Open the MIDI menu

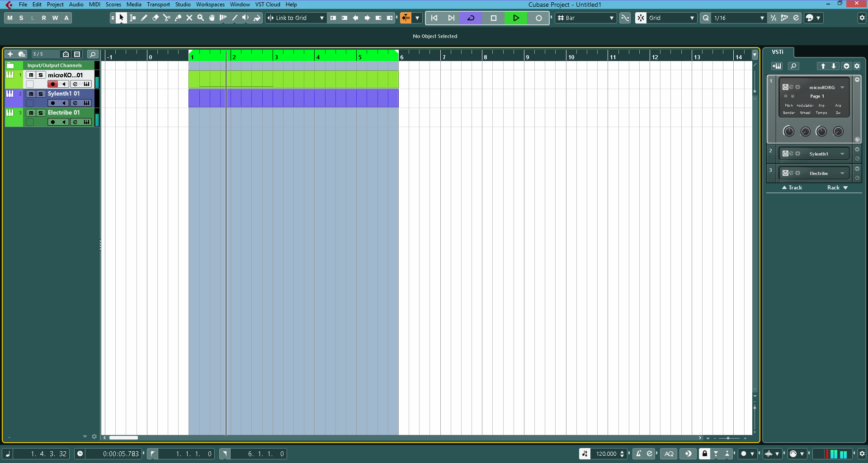tap(94, 5)
